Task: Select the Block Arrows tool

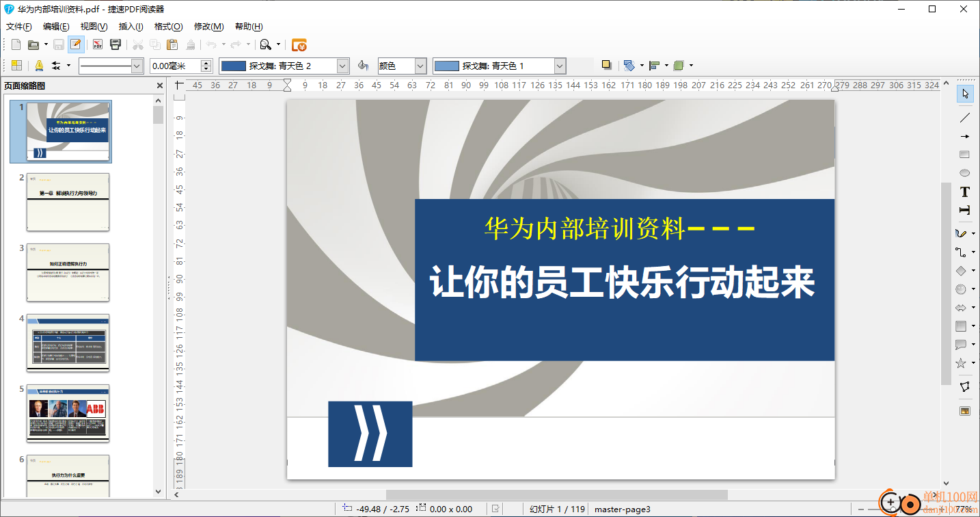Action: 961,308
